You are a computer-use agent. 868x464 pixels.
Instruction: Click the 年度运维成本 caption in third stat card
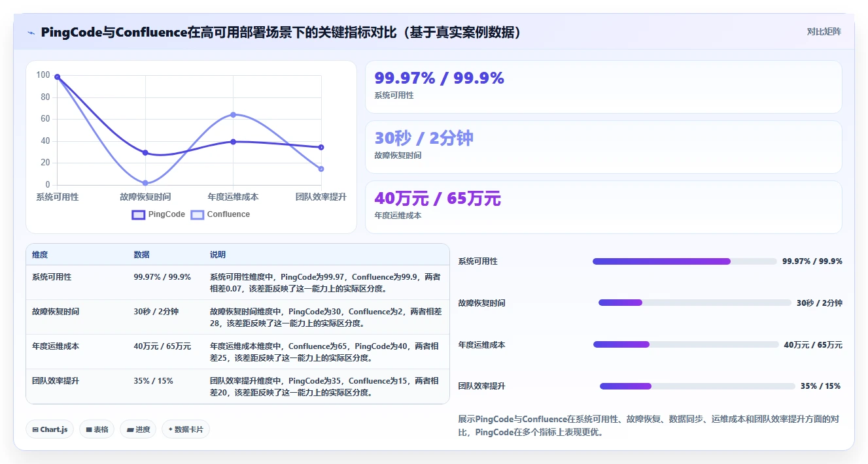pyautogui.click(x=398, y=216)
